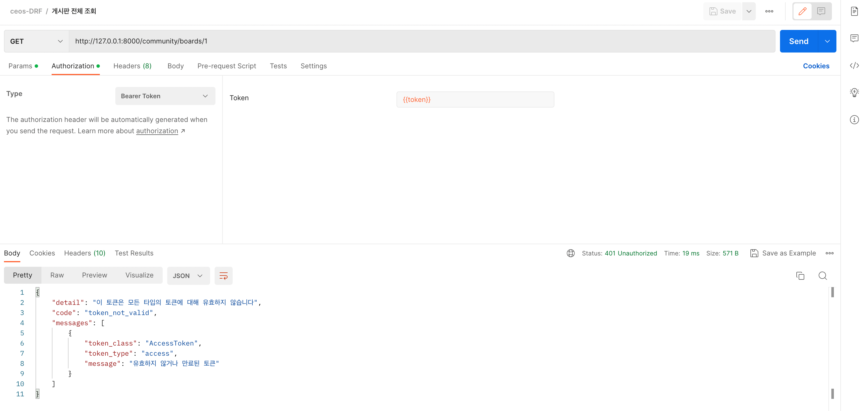Open the authorization documentation link
Image resolution: width=868 pixels, height=411 pixels.
coord(157,131)
